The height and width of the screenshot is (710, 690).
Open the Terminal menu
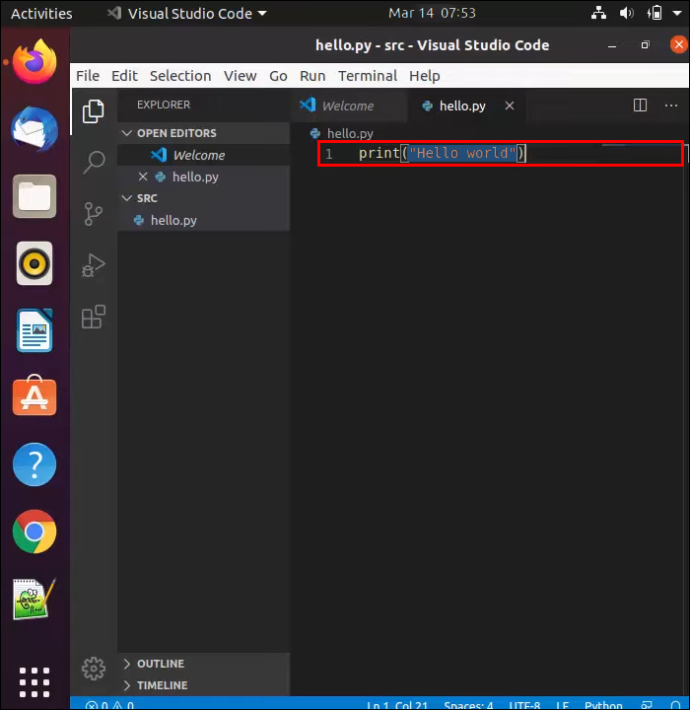point(367,76)
